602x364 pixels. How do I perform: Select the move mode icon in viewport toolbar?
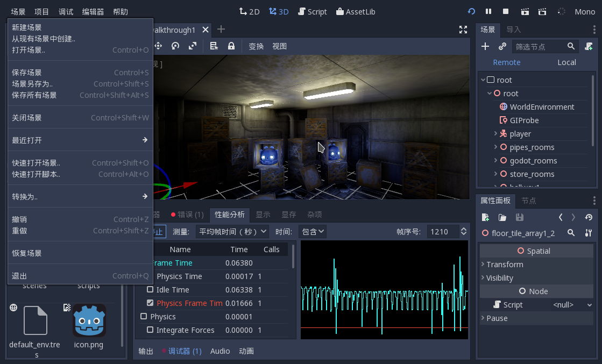pyautogui.click(x=158, y=46)
